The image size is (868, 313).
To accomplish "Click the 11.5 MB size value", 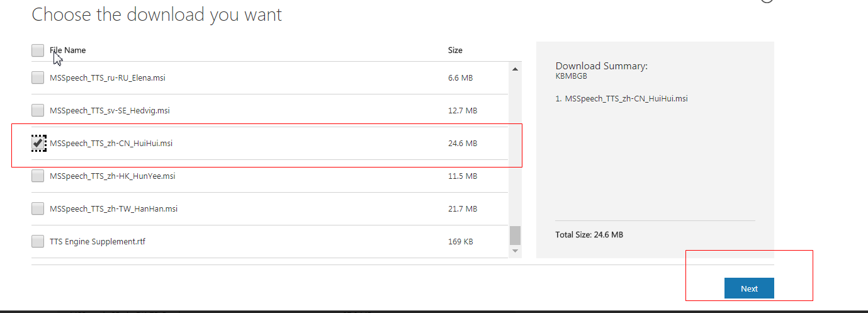I will coord(463,176).
